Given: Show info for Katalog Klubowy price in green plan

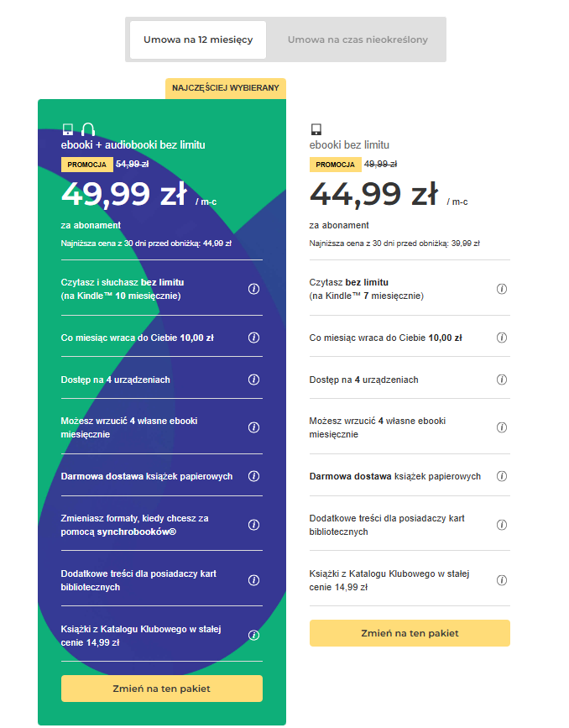Looking at the screenshot, I should tap(254, 636).
